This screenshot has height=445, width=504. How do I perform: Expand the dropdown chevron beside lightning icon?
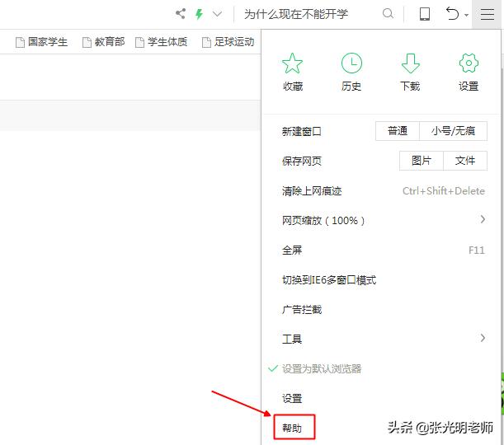pos(218,14)
